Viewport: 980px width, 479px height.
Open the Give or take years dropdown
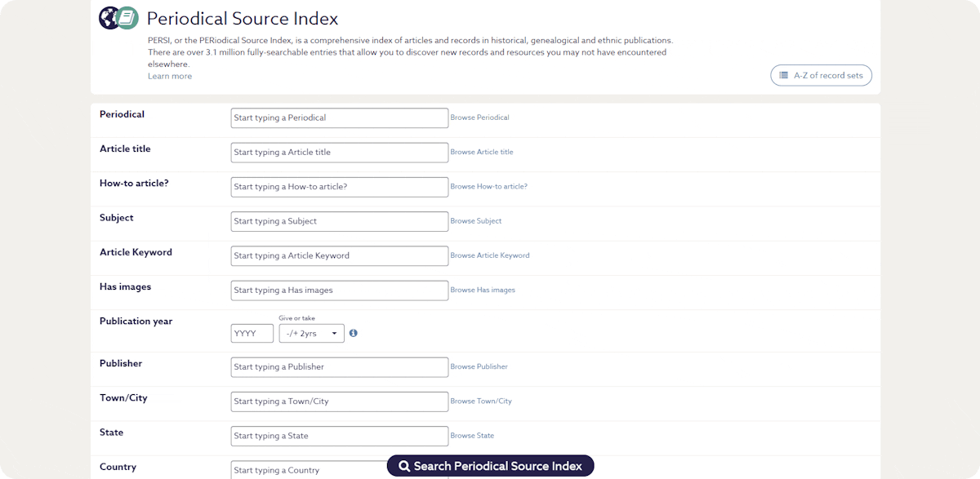311,334
